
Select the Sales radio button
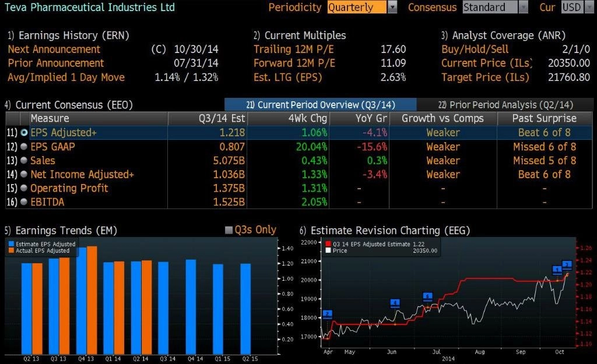pyautogui.click(x=24, y=160)
